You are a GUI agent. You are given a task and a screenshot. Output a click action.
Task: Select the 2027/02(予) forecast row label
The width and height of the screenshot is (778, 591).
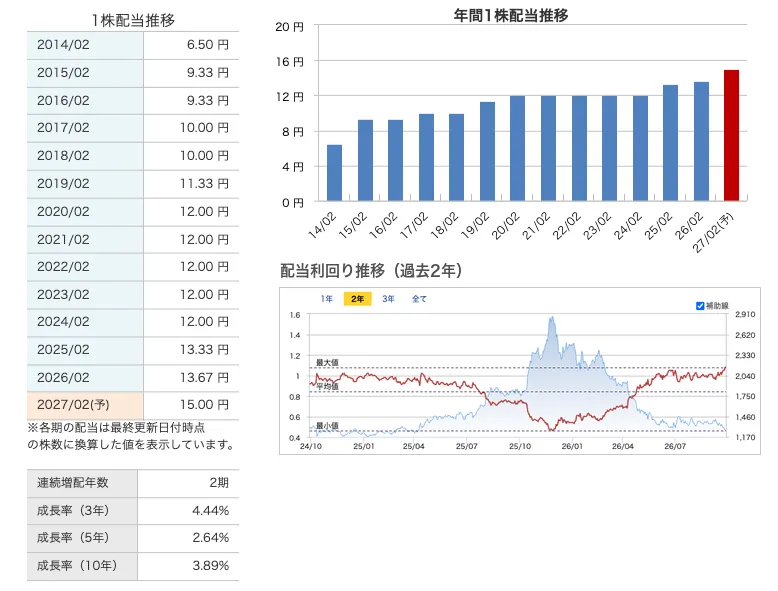[73, 405]
